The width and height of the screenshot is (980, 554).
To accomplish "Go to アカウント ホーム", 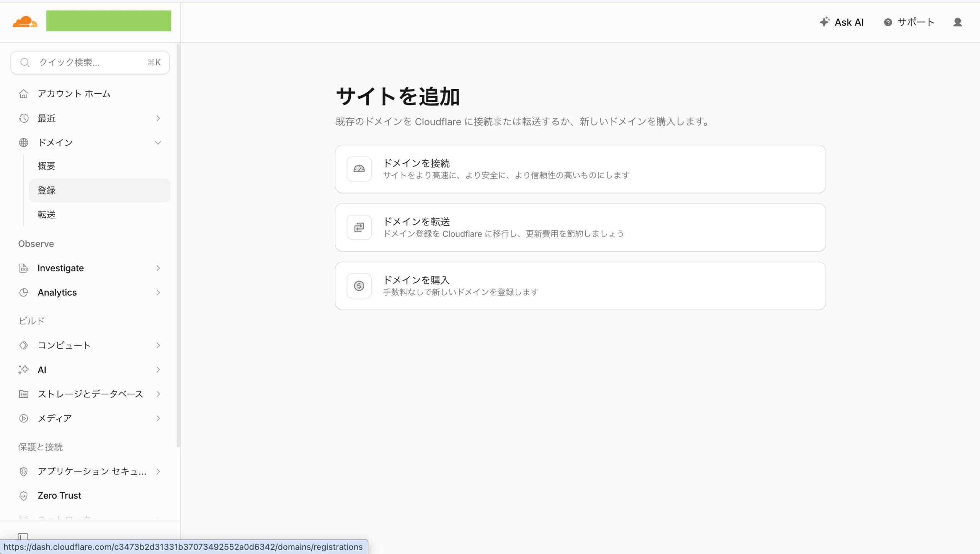I will tap(74, 94).
